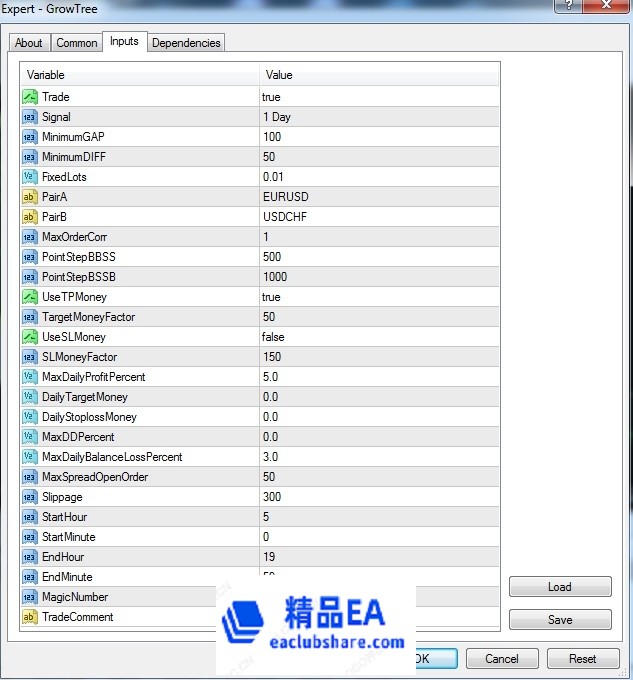This screenshot has height=680, width=633.
Task: Switch to the Common tab
Action: click(x=77, y=43)
